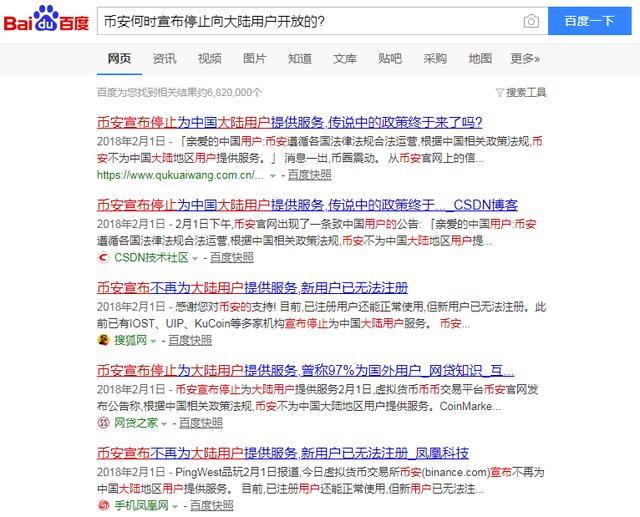Open the CSDN博客 result title
This screenshot has height=517, width=640.
point(307,205)
